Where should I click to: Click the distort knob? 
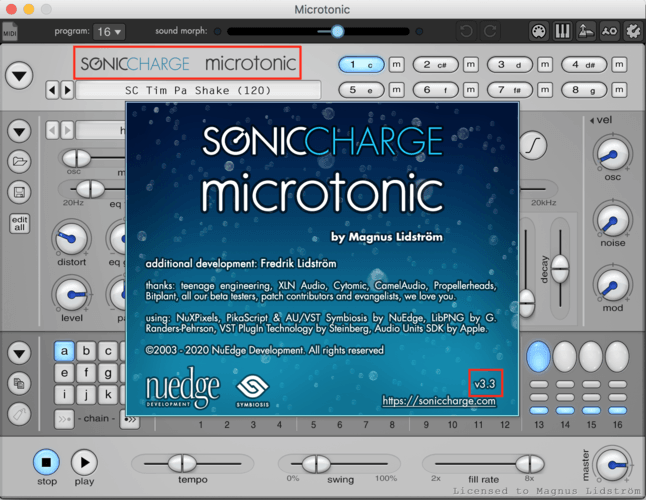[x=71, y=238]
